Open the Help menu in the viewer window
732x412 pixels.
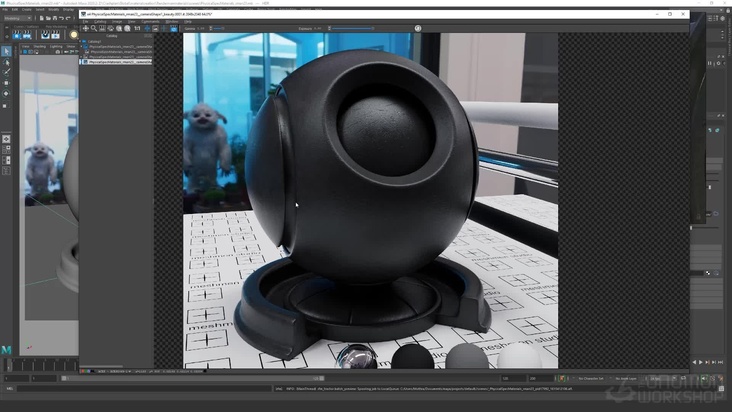tap(188, 21)
